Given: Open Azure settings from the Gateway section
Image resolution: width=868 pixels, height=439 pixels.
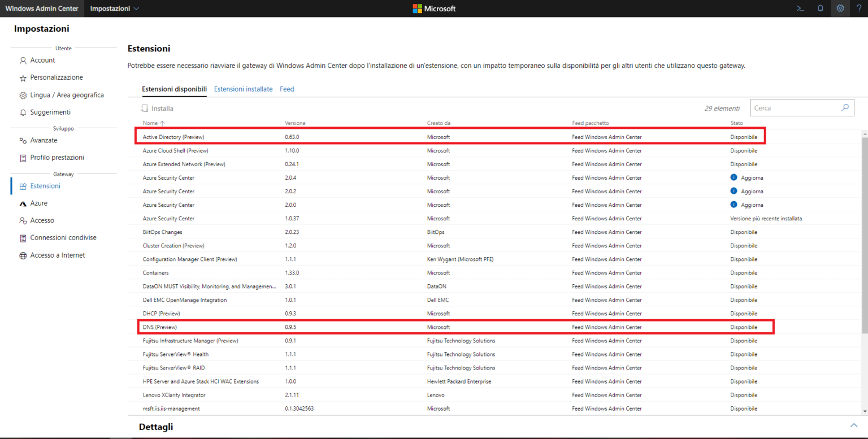Looking at the screenshot, I should pyautogui.click(x=38, y=203).
